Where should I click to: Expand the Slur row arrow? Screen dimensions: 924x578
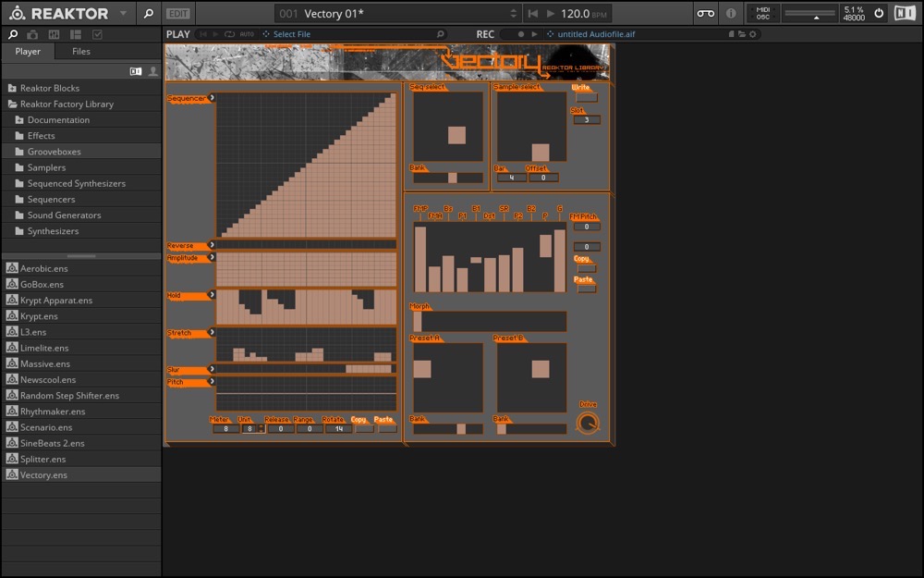point(212,369)
